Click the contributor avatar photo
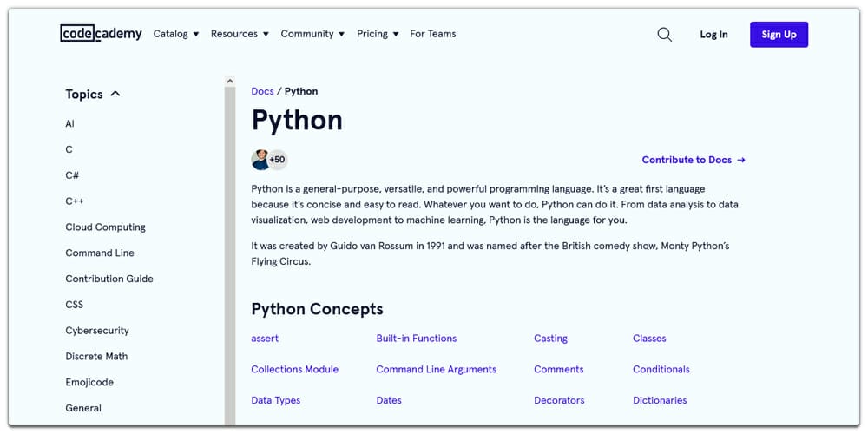The image size is (868, 434). (260, 160)
